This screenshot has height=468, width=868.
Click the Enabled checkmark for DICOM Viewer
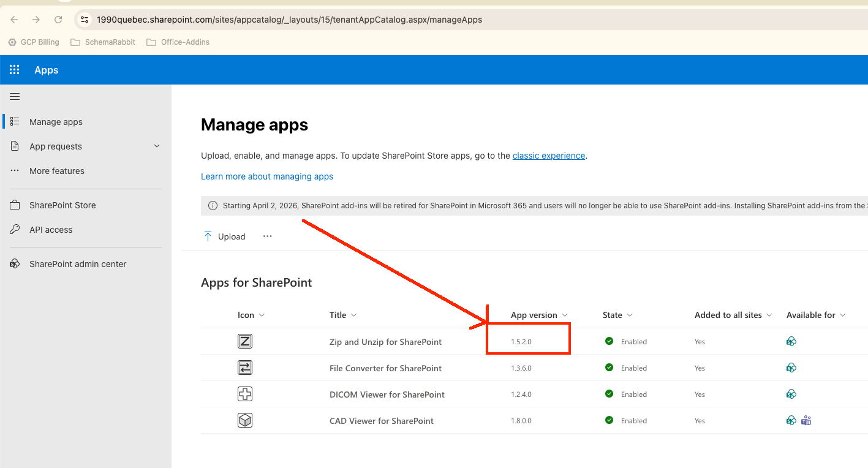[x=609, y=394]
